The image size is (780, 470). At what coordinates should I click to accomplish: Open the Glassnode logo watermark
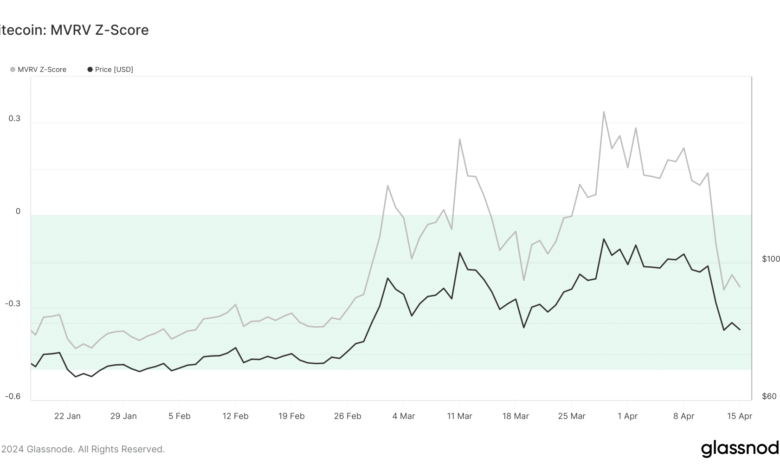(x=740, y=448)
